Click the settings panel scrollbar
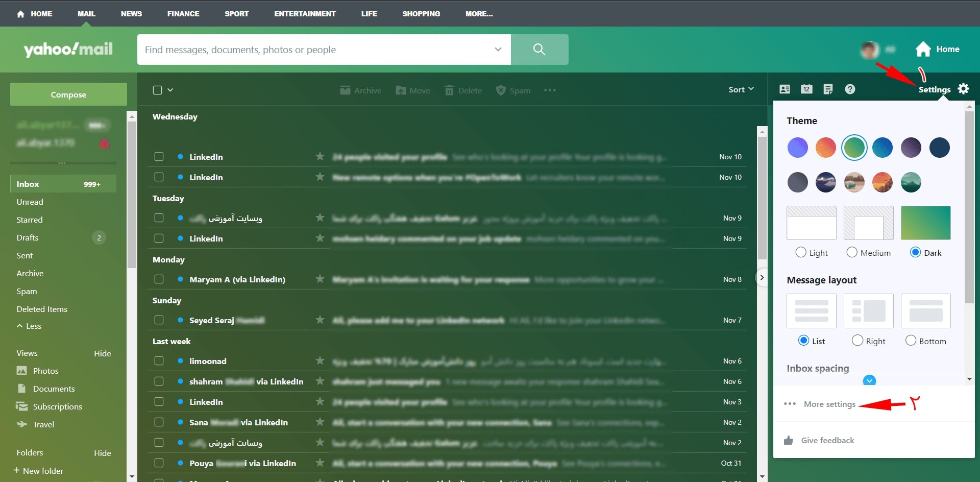This screenshot has width=980, height=482. [969, 207]
